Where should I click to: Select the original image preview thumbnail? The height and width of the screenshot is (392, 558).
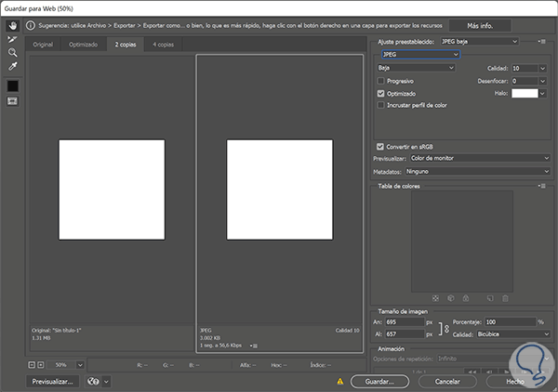tap(112, 189)
